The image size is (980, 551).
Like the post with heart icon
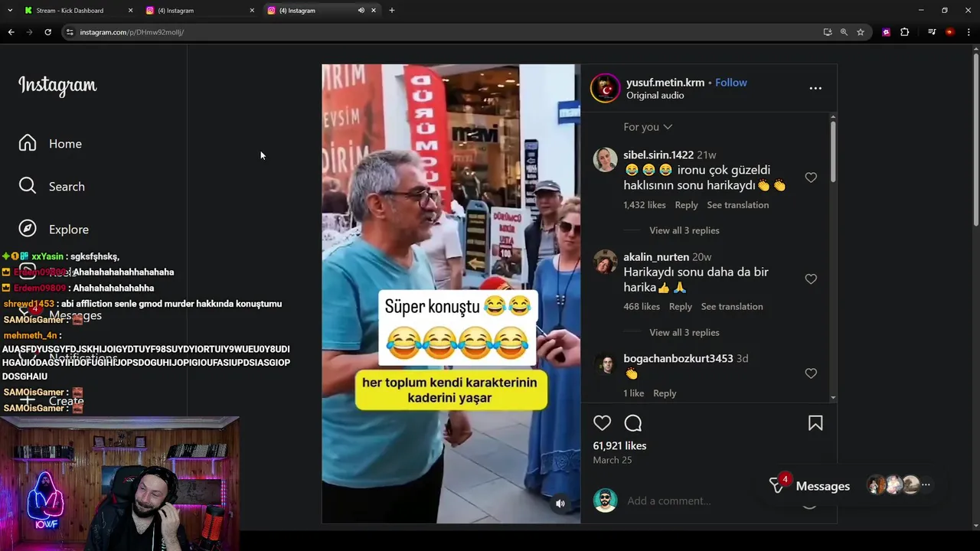(x=603, y=423)
